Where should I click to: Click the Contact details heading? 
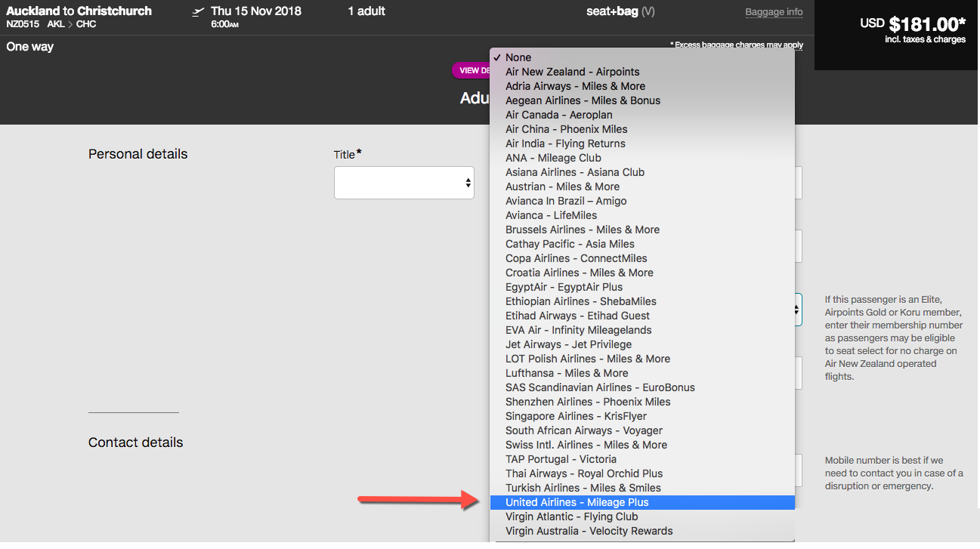(135, 443)
